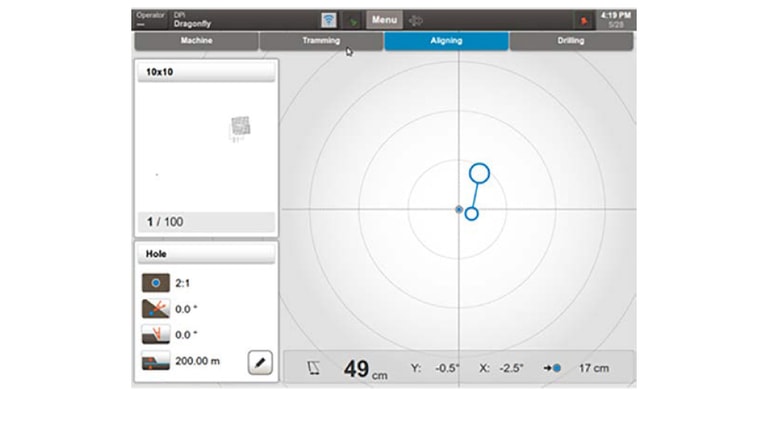Click the hole ID icon showing 2:1
Image resolution: width=768 pixels, height=440 pixels.
point(155,283)
